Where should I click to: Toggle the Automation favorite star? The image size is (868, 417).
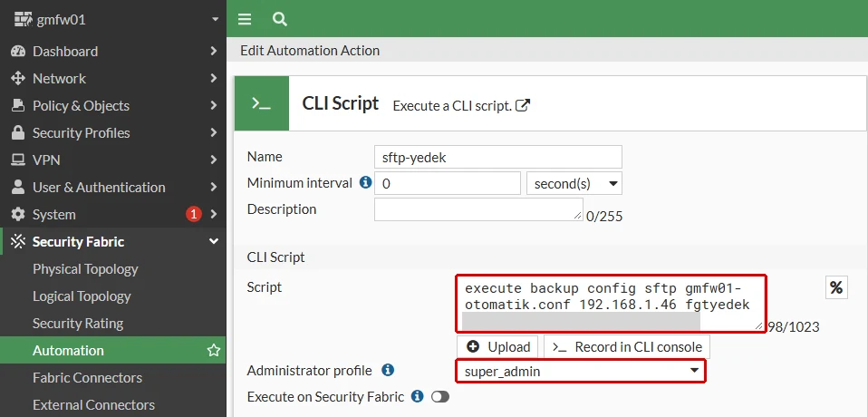214,351
